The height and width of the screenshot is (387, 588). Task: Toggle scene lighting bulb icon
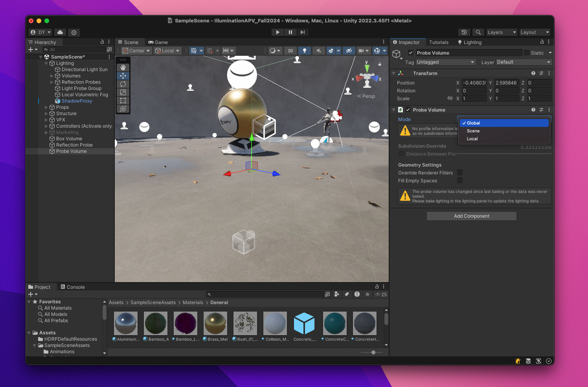(304, 51)
